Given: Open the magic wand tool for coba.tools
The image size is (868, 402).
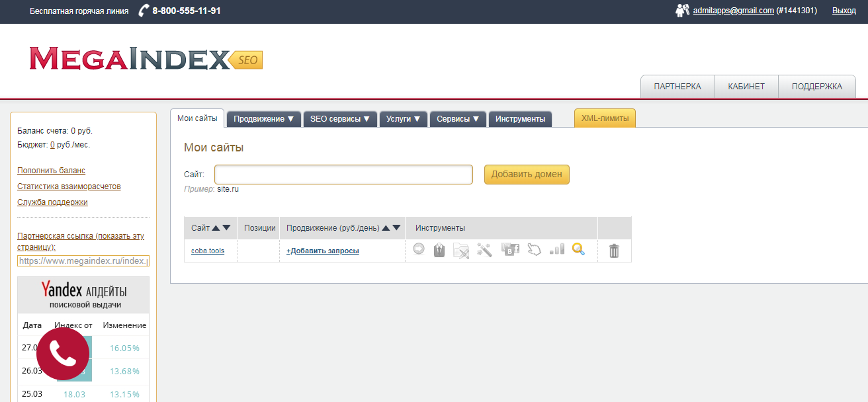Looking at the screenshot, I should pos(484,251).
